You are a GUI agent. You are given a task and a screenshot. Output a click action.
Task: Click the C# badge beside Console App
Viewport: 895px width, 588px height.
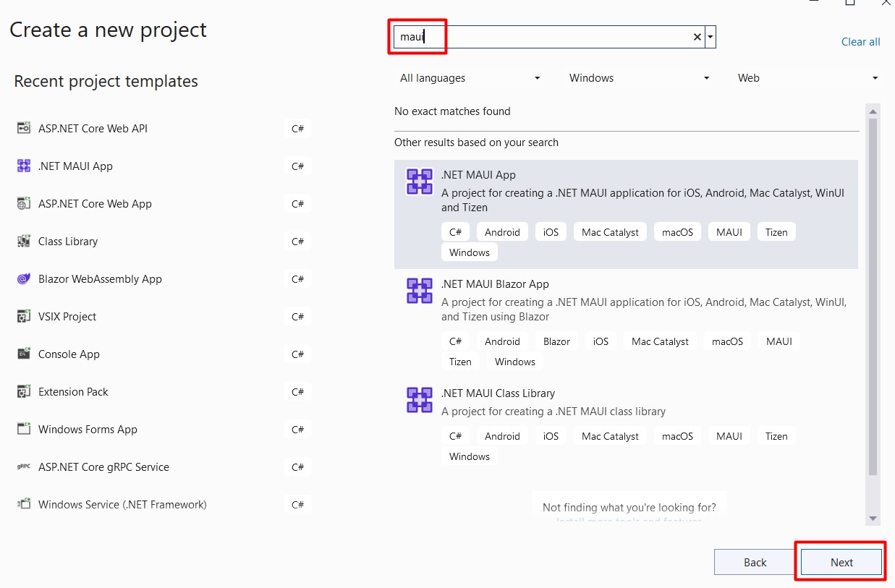[297, 354]
